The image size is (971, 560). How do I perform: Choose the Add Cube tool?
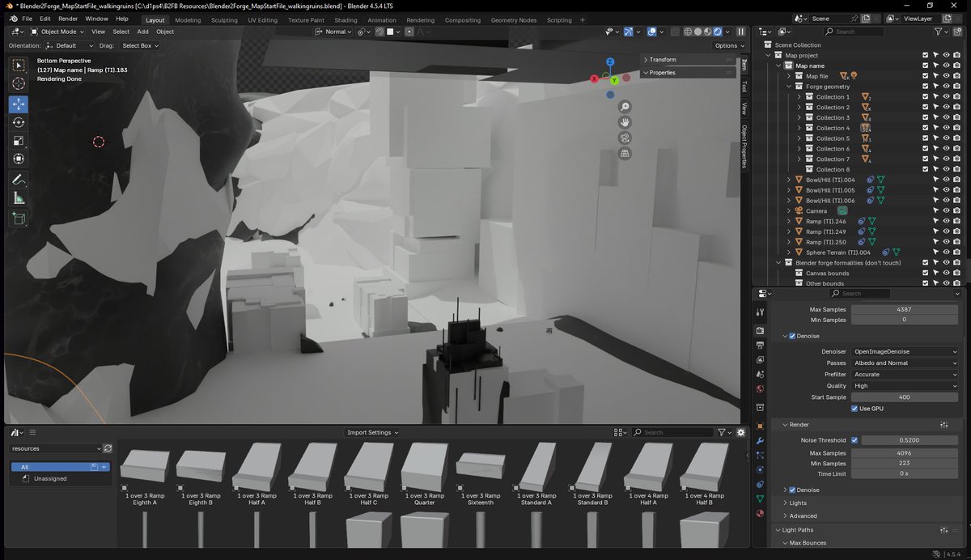[x=19, y=218]
